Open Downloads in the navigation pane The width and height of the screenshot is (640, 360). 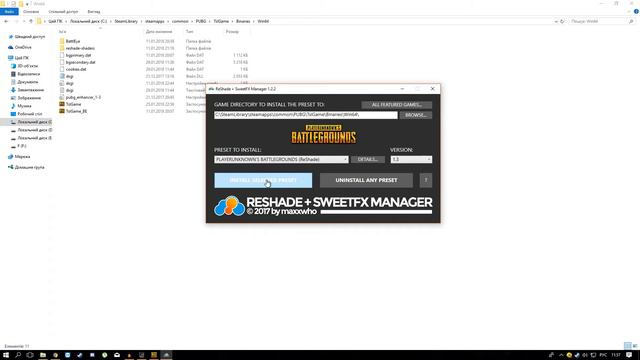tap(30, 90)
